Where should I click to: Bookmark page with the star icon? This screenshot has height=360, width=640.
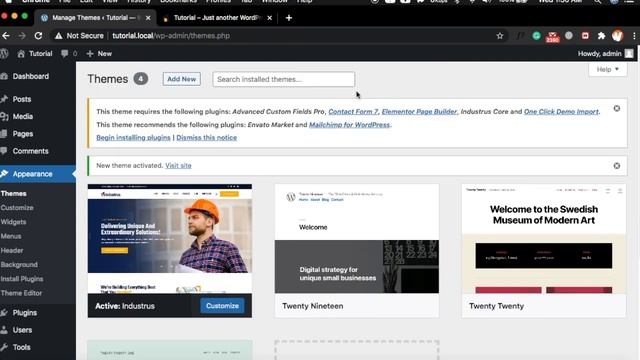[x=500, y=36]
